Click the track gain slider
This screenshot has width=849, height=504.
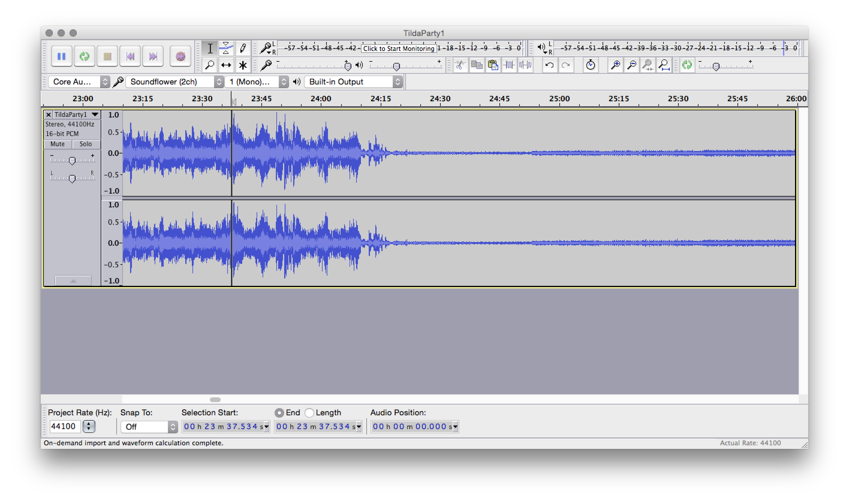pos(72,160)
